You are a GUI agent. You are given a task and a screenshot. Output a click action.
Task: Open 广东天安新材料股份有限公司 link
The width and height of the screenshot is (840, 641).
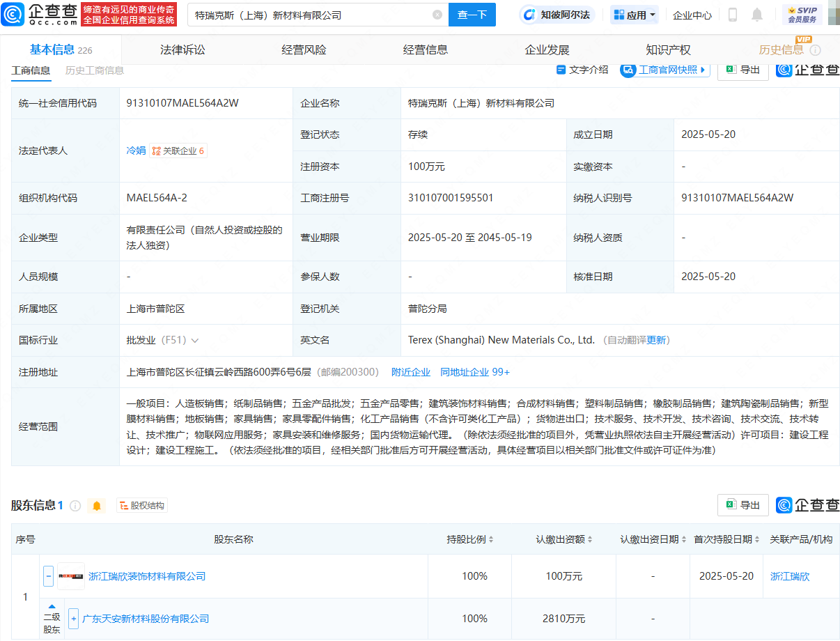tap(146, 619)
